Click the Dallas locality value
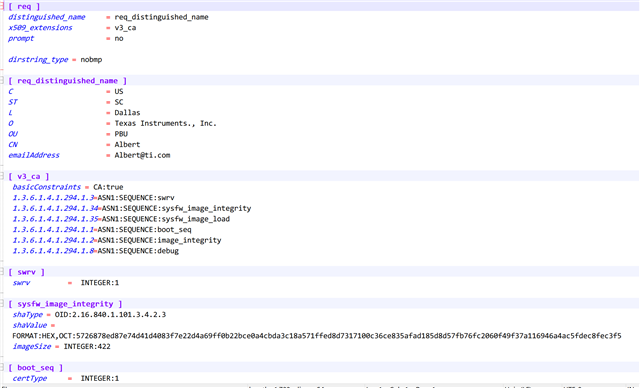Image resolution: width=640 pixels, height=388 pixels. coord(127,113)
